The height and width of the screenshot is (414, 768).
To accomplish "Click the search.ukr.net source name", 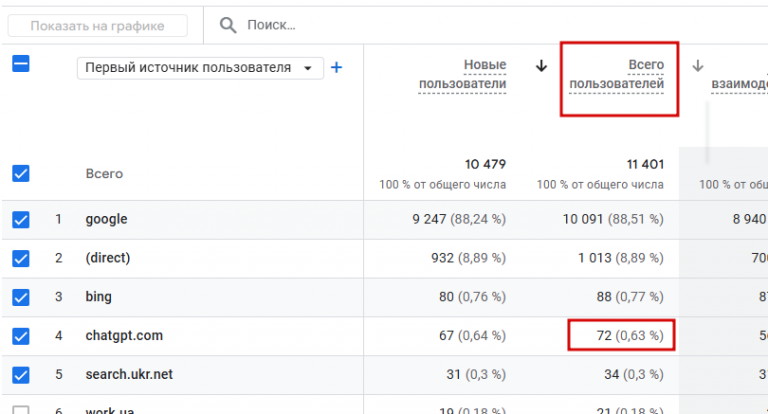I will coord(129,375).
